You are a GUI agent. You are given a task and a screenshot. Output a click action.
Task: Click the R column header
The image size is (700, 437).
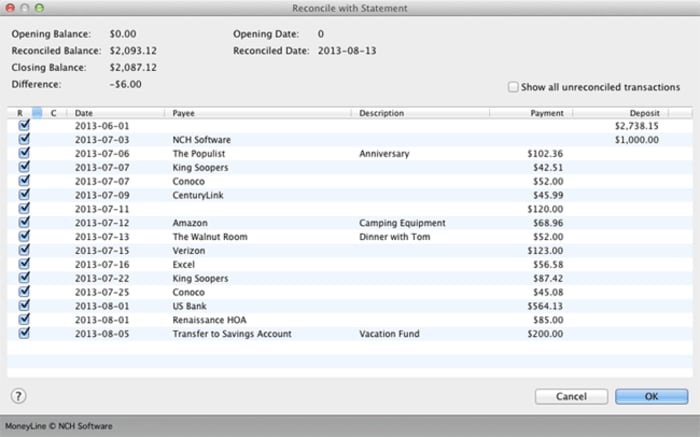click(20, 113)
